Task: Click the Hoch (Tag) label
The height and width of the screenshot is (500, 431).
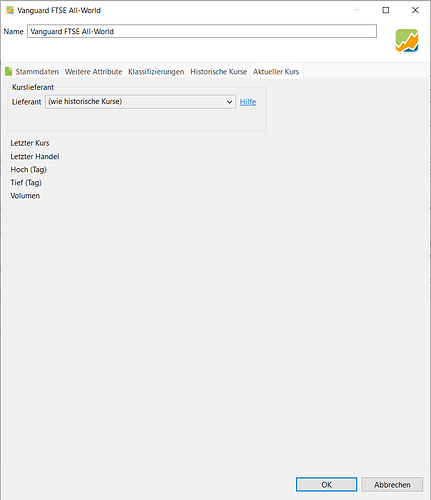Action: click(29, 170)
